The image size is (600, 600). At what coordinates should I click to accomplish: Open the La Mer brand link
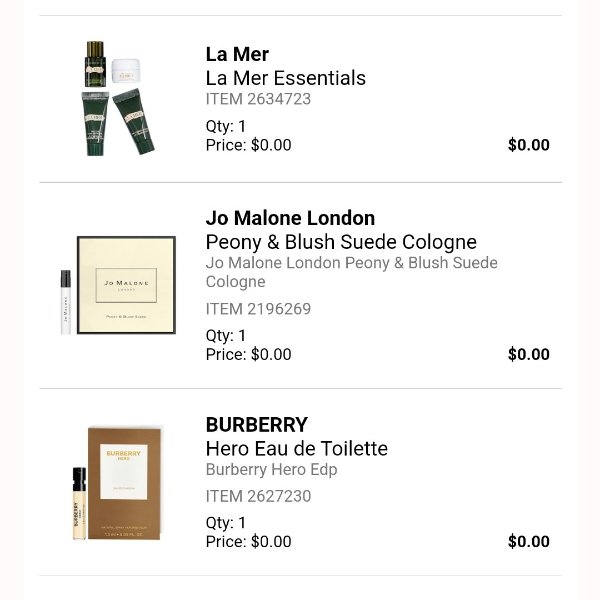pos(237,54)
